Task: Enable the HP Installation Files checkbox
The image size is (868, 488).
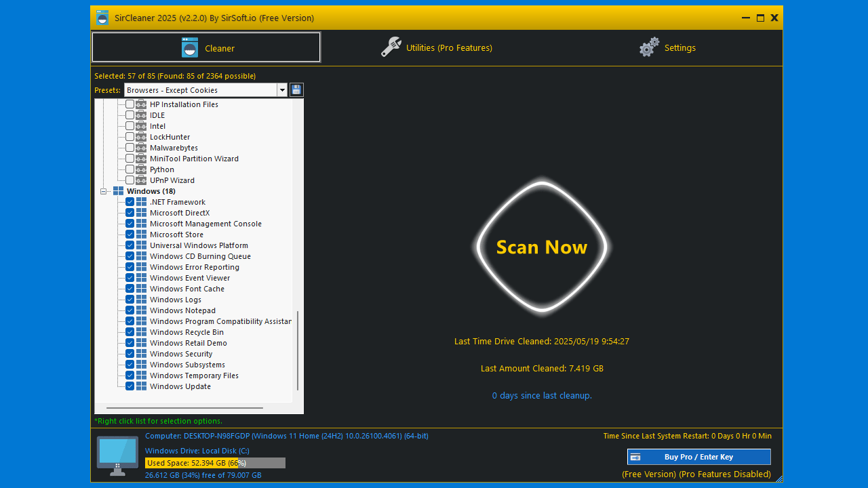Action: [130, 104]
